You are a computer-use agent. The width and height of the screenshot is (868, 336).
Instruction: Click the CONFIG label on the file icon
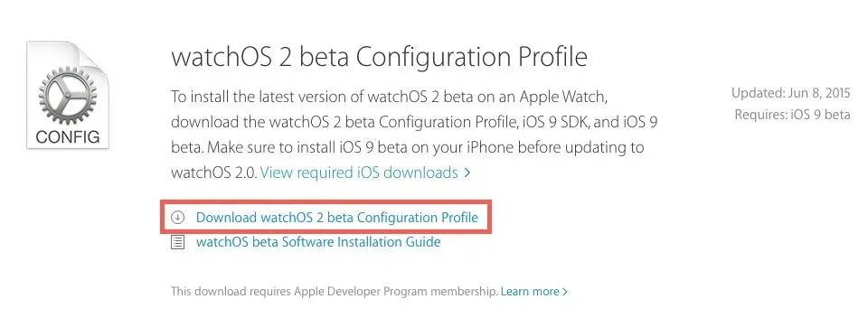coord(68,136)
